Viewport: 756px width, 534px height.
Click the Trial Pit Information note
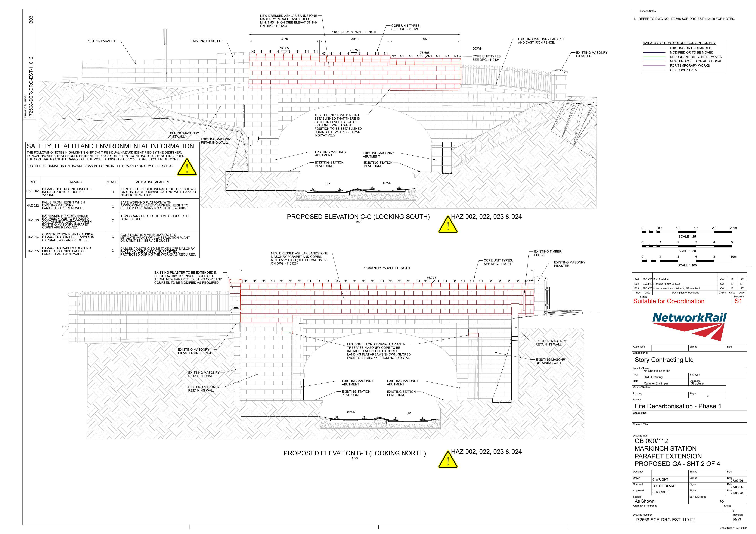coord(338,125)
